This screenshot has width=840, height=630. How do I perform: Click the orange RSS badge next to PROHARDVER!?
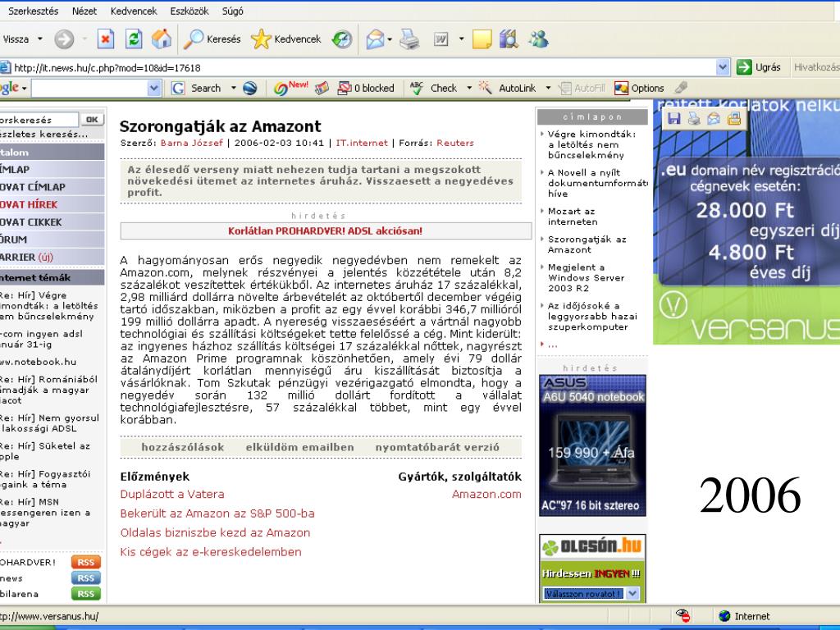pyautogui.click(x=85, y=562)
